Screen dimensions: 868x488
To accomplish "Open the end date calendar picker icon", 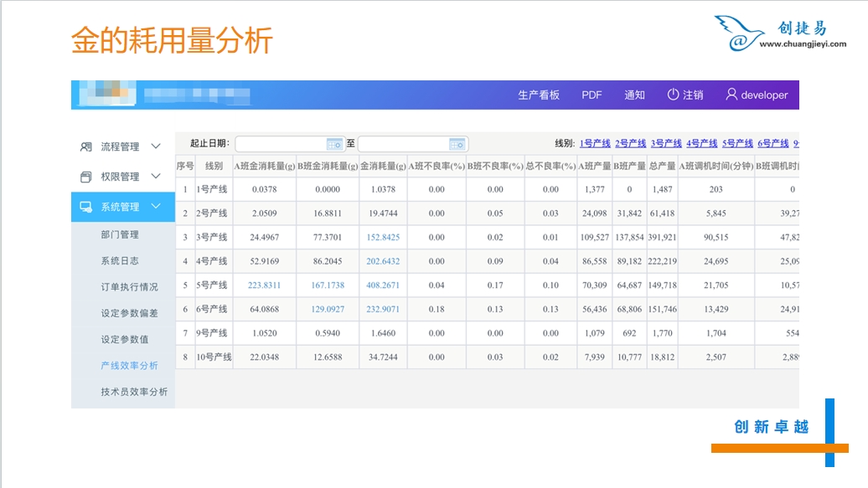I will click(457, 144).
